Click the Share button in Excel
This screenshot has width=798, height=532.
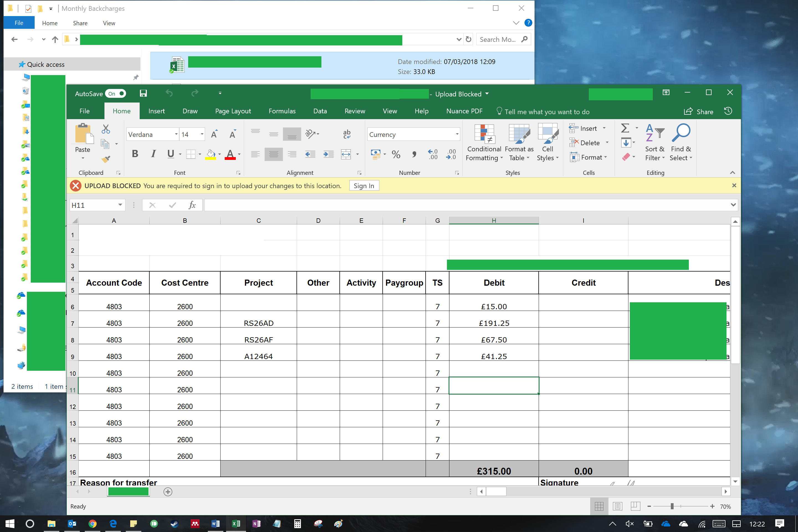click(x=699, y=111)
